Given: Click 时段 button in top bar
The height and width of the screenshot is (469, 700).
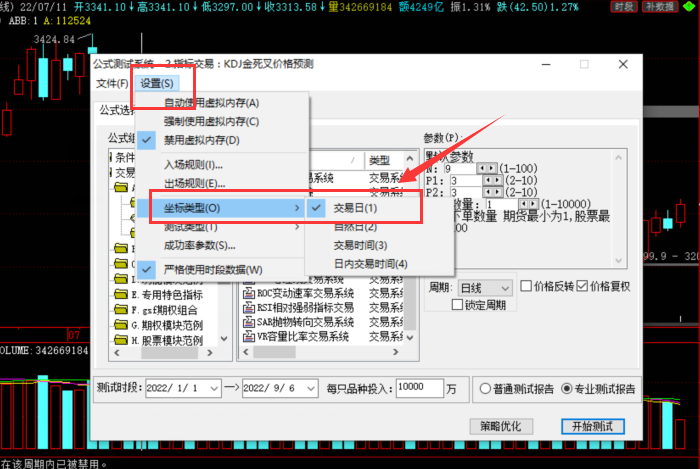Looking at the screenshot, I should [624, 6].
